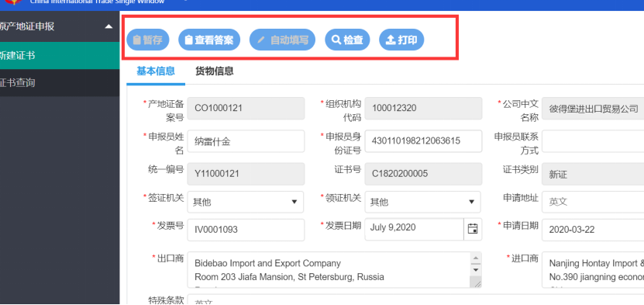Click the 出口商 textarea scroll down arrow
This screenshot has height=305, width=644.
click(476, 270)
